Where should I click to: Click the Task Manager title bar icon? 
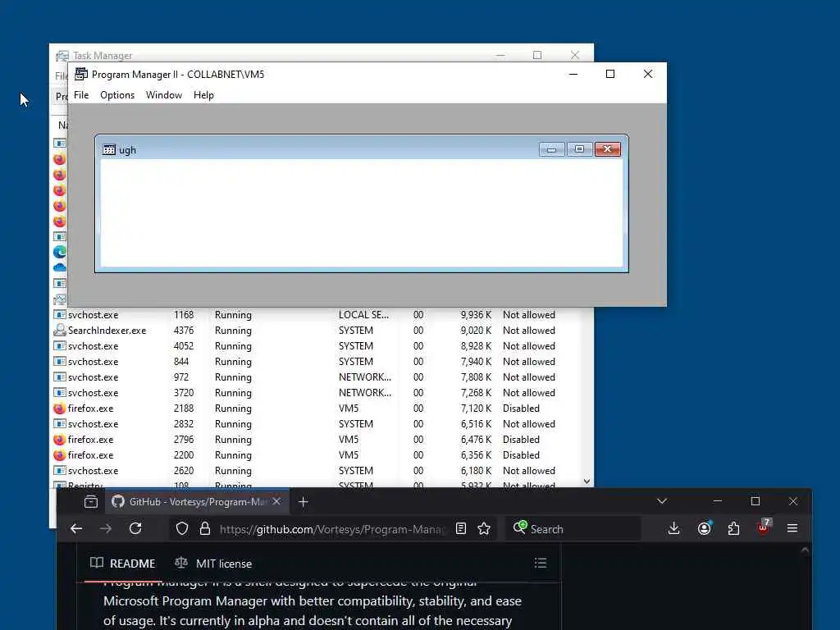pos(62,56)
